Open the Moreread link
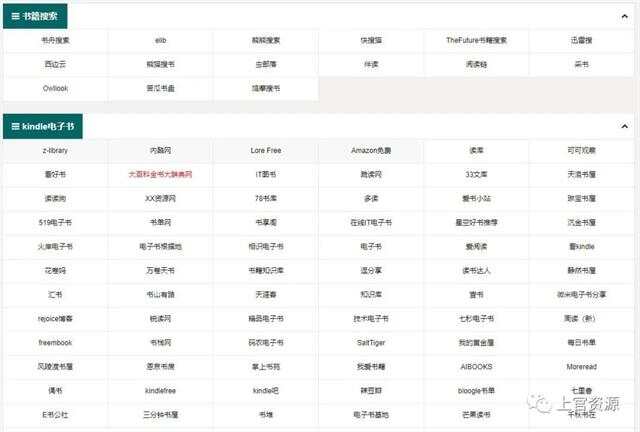Screen dimensions: 640x432 click(582, 367)
